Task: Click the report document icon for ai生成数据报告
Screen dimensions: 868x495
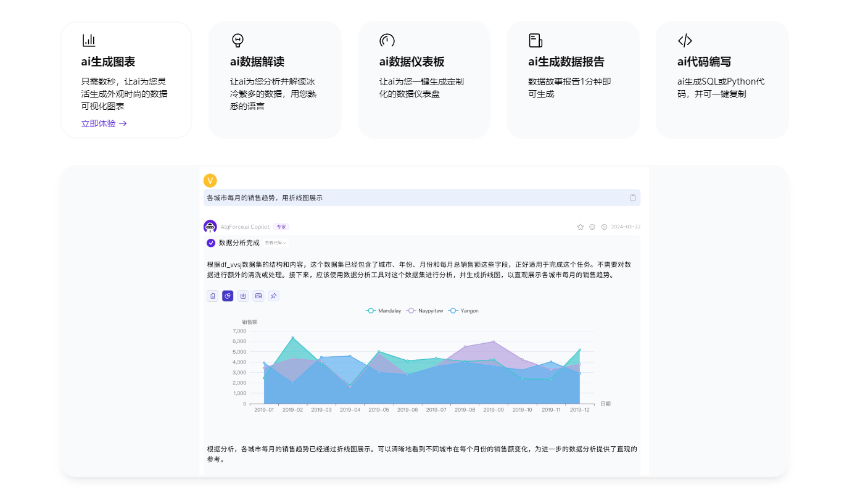Action: (x=535, y=41)
